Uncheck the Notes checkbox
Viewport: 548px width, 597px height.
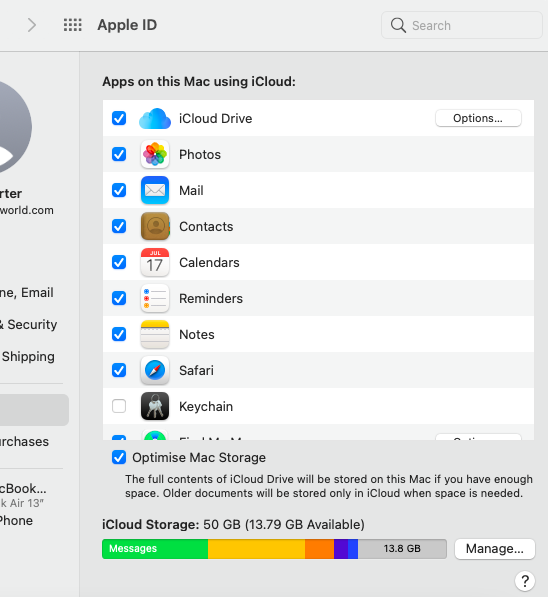pos(119,334)
